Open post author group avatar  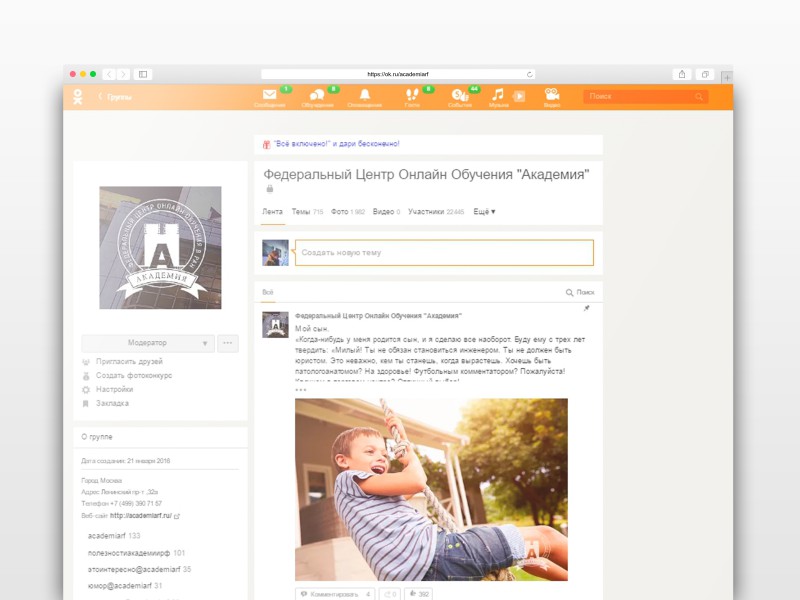coord(276,324)
